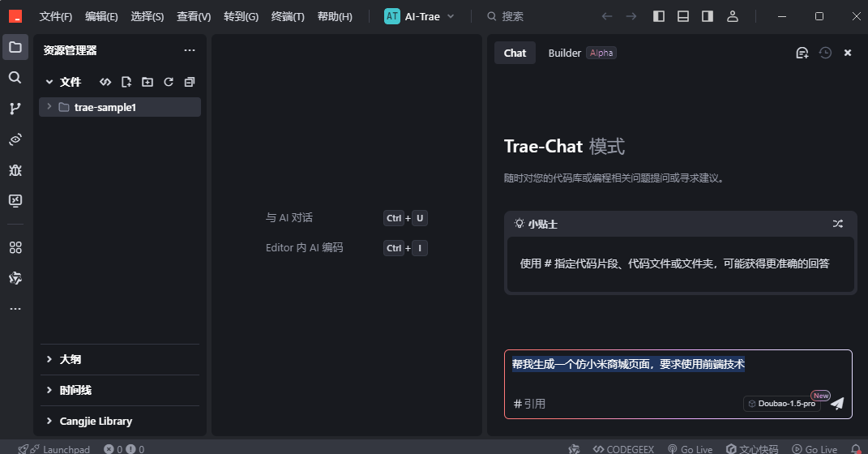868x454 pixels.
Task: Switch to the Builder Alpha tab
Action: [x=582, y=54]
